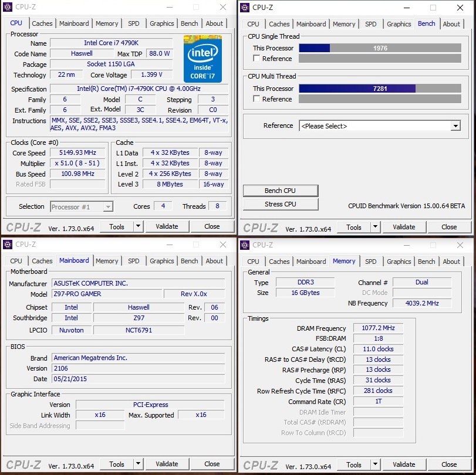Click Tools button in the Memory window
The height and width of the screenshot is (475, 476).
(x=354, y=464)
